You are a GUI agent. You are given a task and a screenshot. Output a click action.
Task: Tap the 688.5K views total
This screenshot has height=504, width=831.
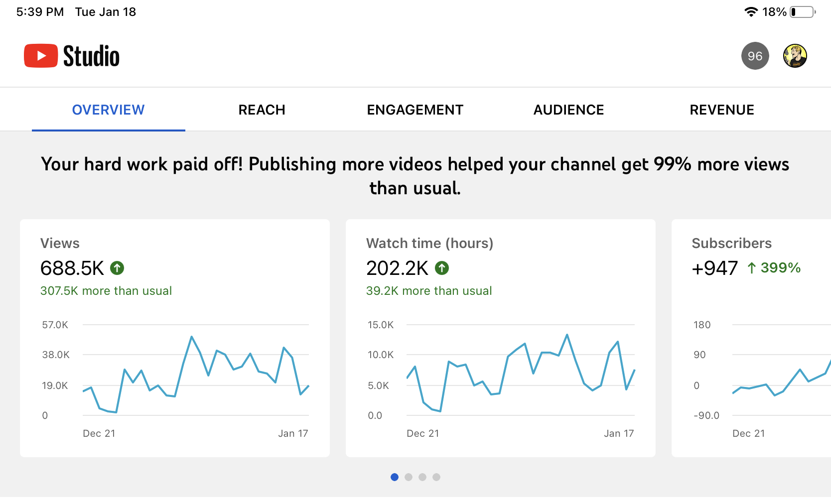pyautogui.click(x=72, y=268)
